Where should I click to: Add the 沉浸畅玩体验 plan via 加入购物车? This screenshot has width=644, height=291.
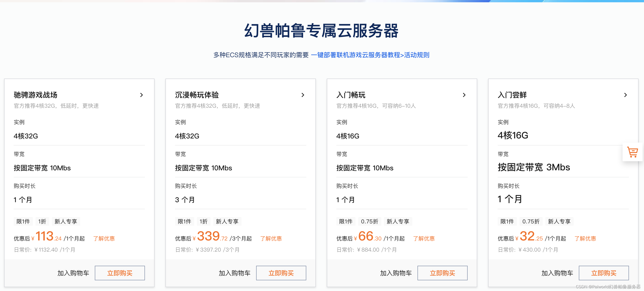(x=234, y=273)
